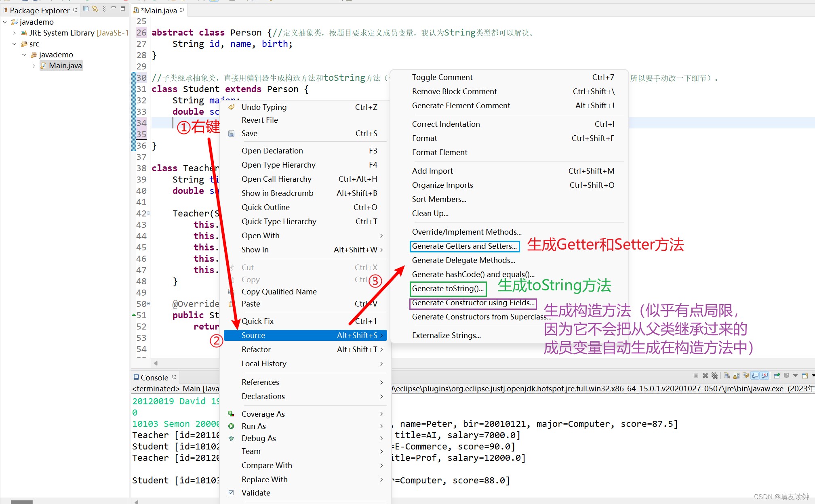
Task: Expand Main.java node in Package Explorer
Action: (x=34, y=66)
